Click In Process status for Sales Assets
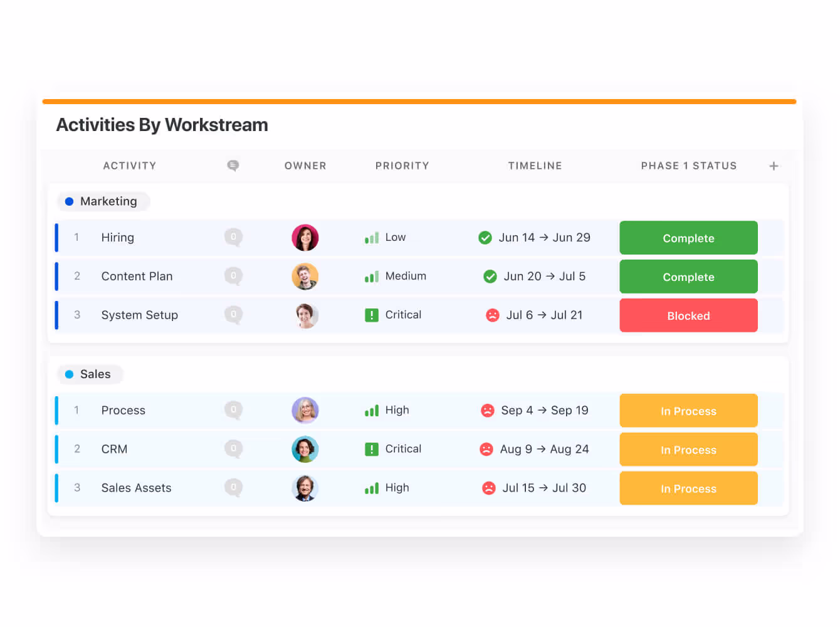The image size is (840, 627). [688, 488]
